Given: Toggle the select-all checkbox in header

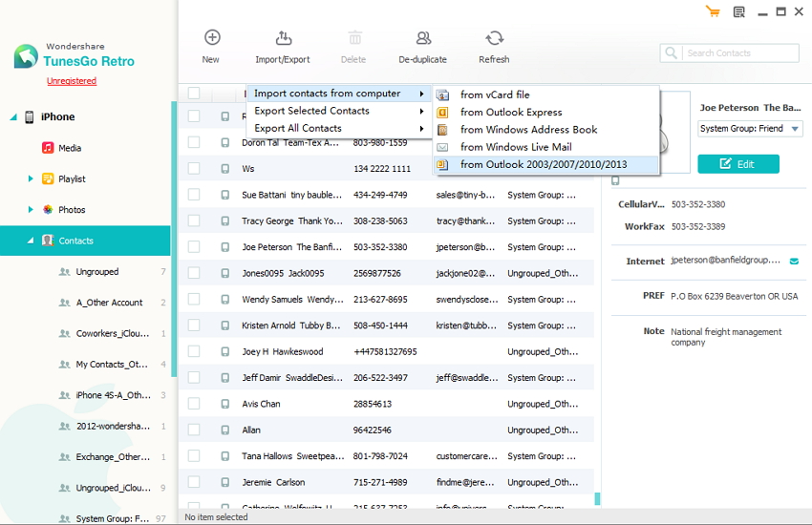Looking at the screenshot, I should tap(194, 93).
